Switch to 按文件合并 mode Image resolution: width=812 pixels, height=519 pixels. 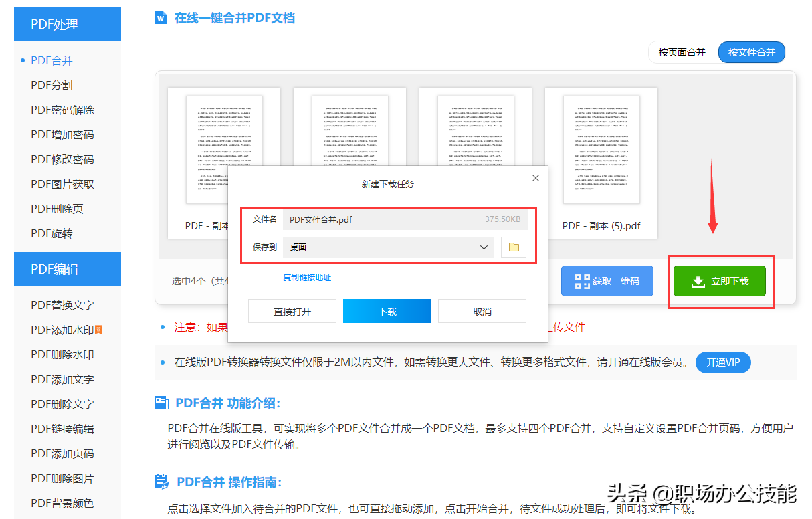(752, 52)
